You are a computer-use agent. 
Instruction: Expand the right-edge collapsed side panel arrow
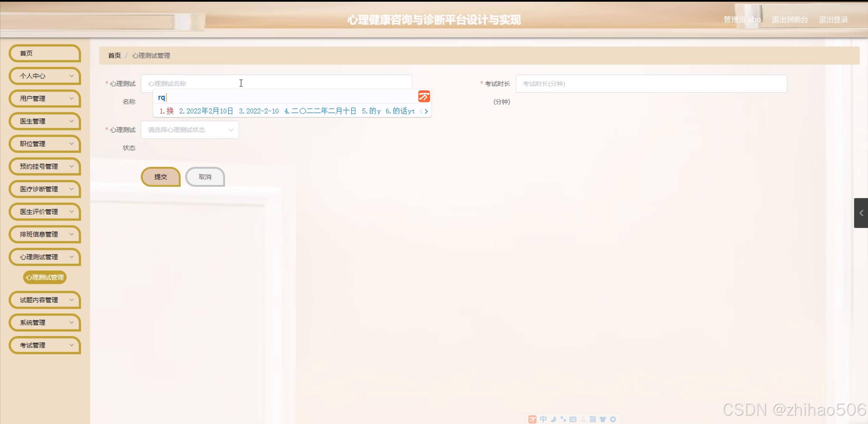coord(861,213)
